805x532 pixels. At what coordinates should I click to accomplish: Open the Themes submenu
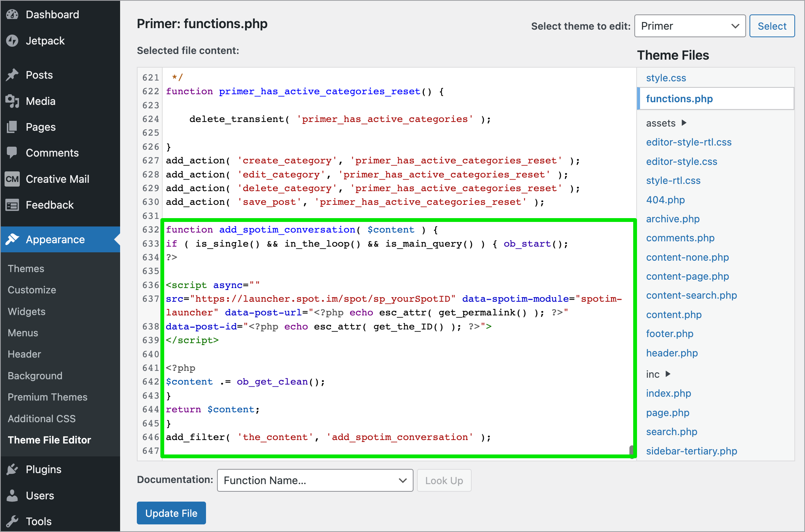[x=26, y=269]
